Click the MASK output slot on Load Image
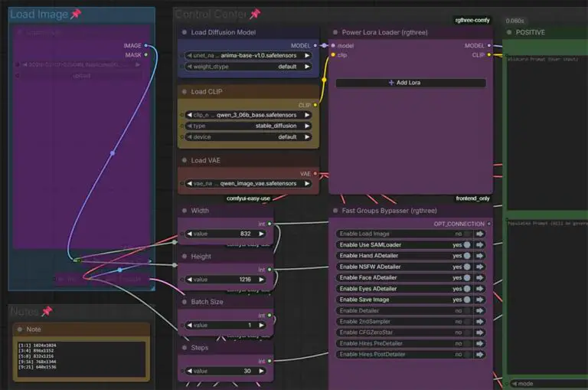 (x=146, y=55)
